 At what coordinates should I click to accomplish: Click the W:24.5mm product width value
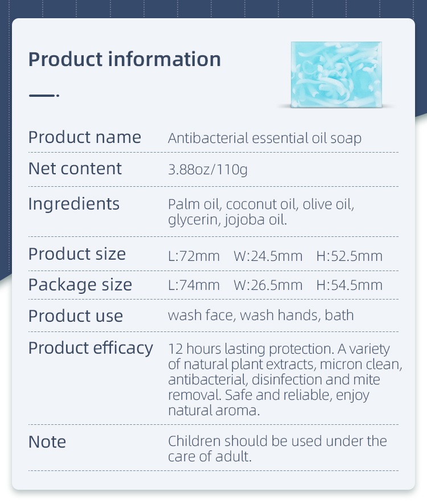(x=268, y=256)
